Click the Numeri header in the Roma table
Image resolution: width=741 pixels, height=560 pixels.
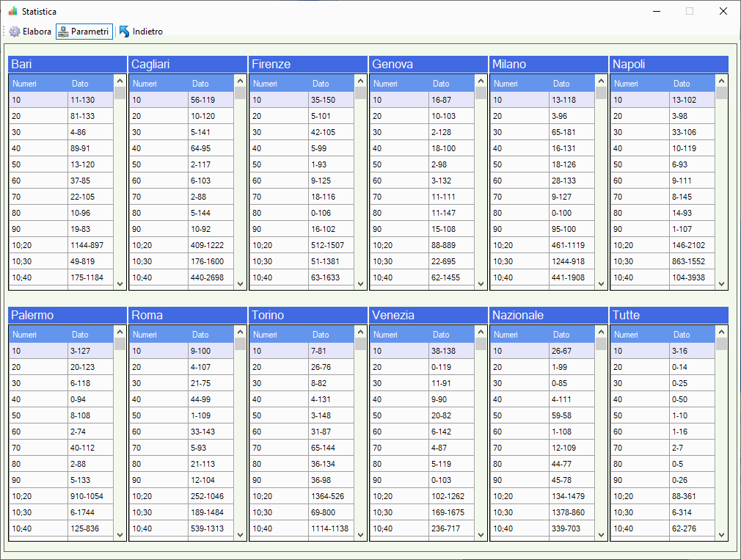[158, 335]
